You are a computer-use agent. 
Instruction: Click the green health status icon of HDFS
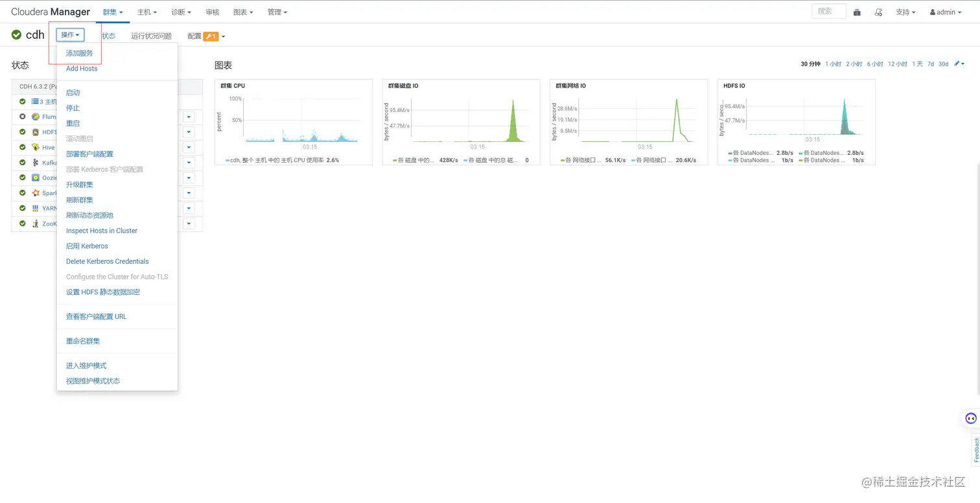coord(23,132)
